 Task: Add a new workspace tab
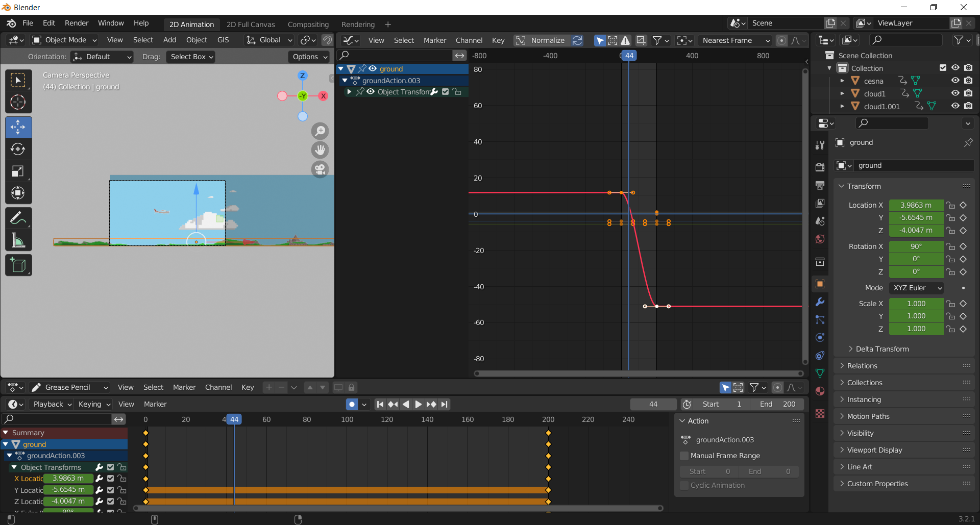pos(388,24)
